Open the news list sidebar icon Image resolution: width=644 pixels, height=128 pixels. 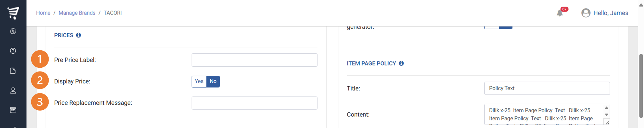13,110
